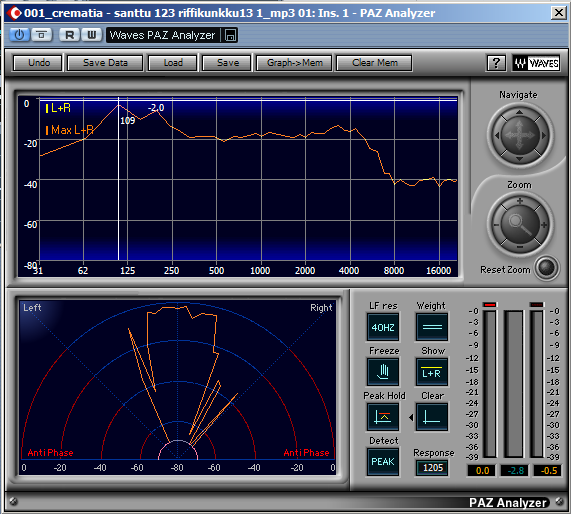Click the white 109 Hz cursor line

[118, 178]
